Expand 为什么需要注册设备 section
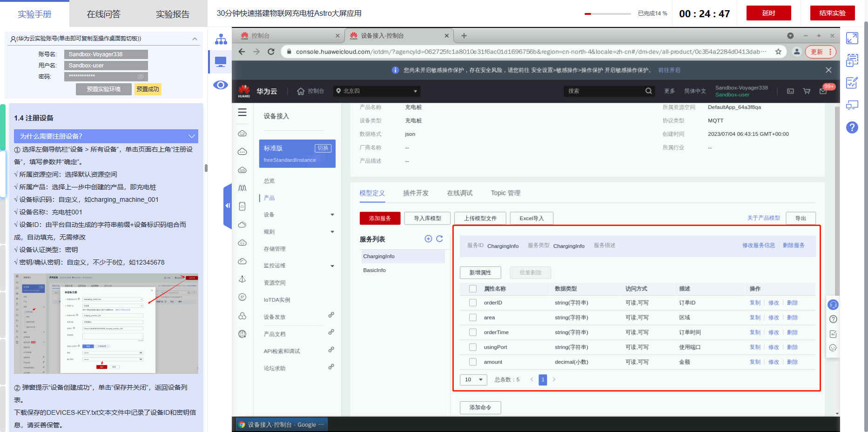This screenshot has width=868, height=432. tap(106, 136)
